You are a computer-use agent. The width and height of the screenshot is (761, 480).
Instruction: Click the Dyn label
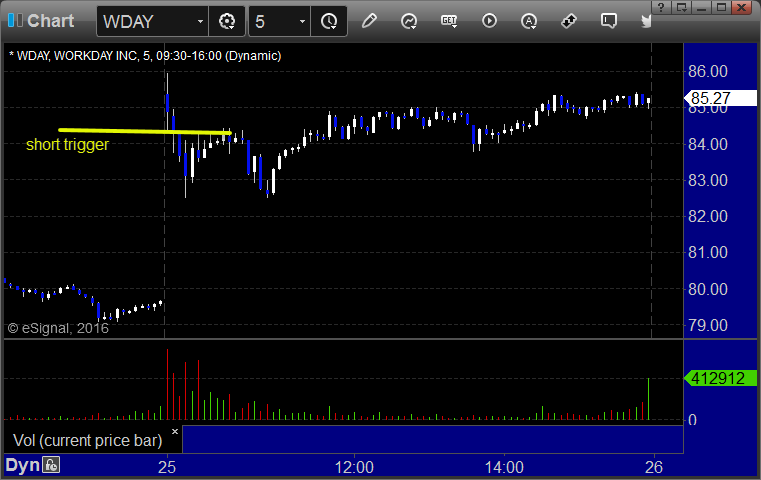coord(22,465)
